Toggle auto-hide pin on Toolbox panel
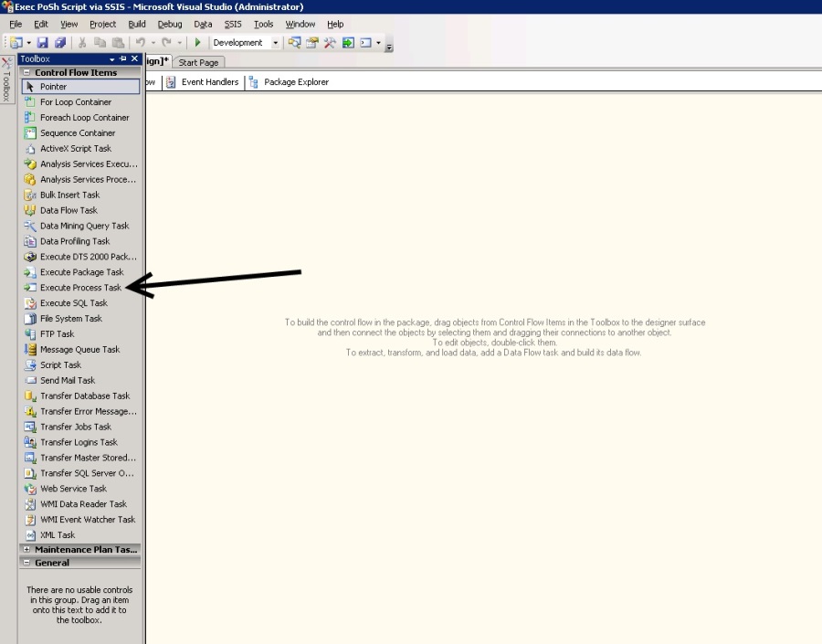The image size is (822, 644). (123, 58)
